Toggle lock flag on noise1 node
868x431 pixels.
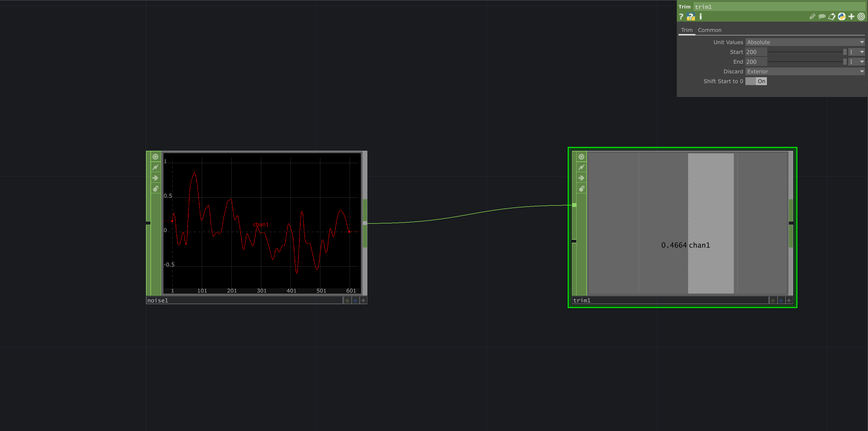(155, 189)
